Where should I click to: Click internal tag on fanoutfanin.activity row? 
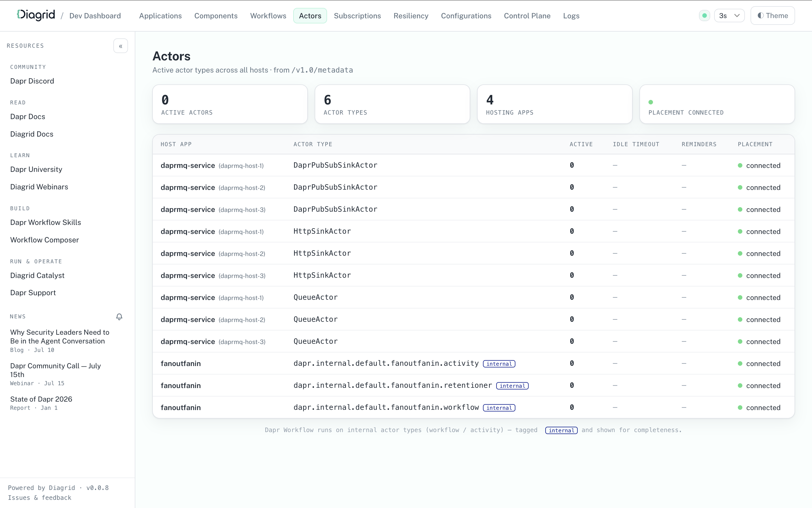point(499,364)
